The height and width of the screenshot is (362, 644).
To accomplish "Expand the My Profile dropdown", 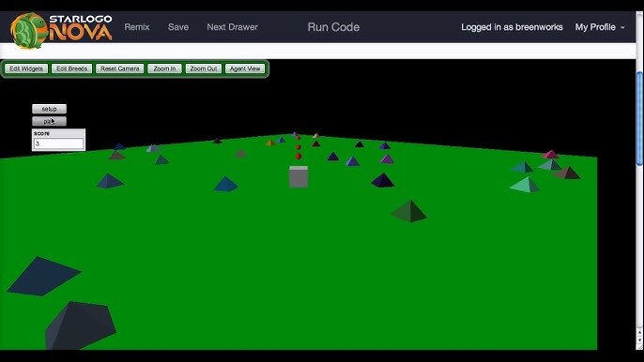I will [600, 27].
